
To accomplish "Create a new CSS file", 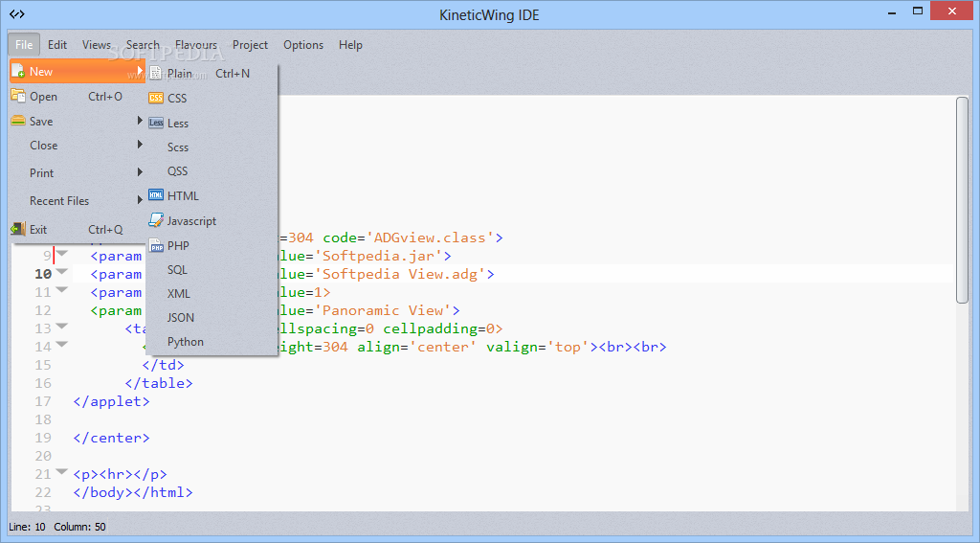I will coord(212,99).
